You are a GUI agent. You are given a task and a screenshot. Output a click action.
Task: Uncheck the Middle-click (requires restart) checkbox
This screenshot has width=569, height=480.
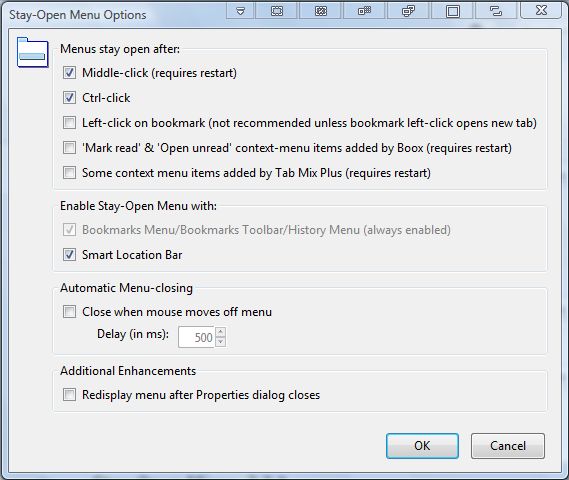coord(69,73)
